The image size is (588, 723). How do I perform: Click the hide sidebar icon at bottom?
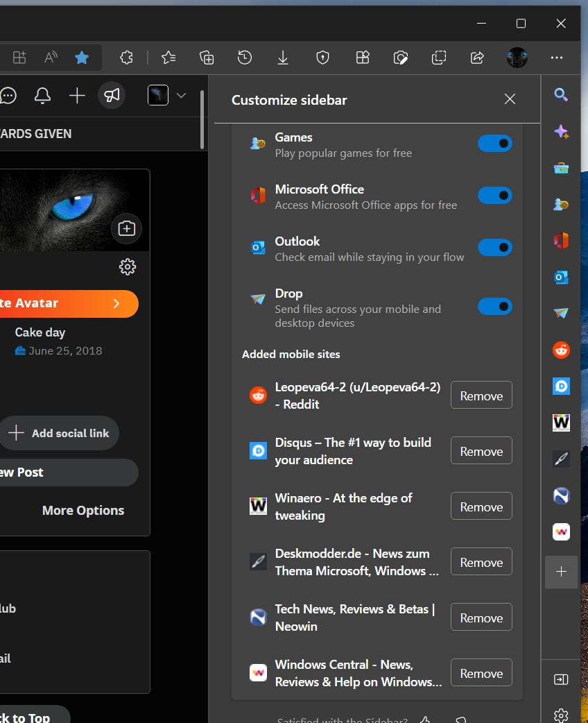(561, 679)
